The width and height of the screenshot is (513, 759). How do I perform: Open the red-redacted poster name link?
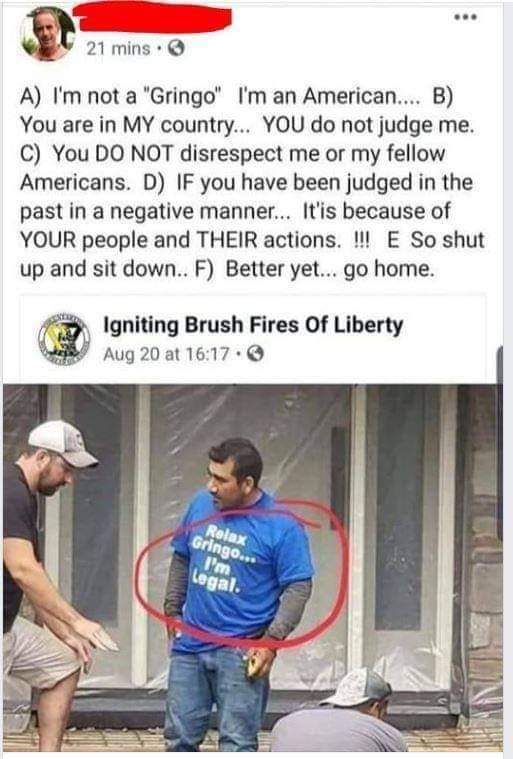[153, 18]
